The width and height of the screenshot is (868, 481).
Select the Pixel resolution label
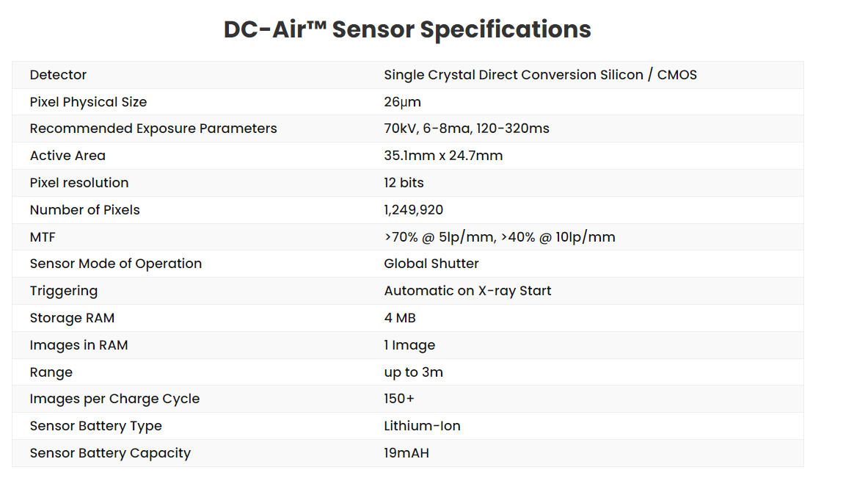point(79,183)
